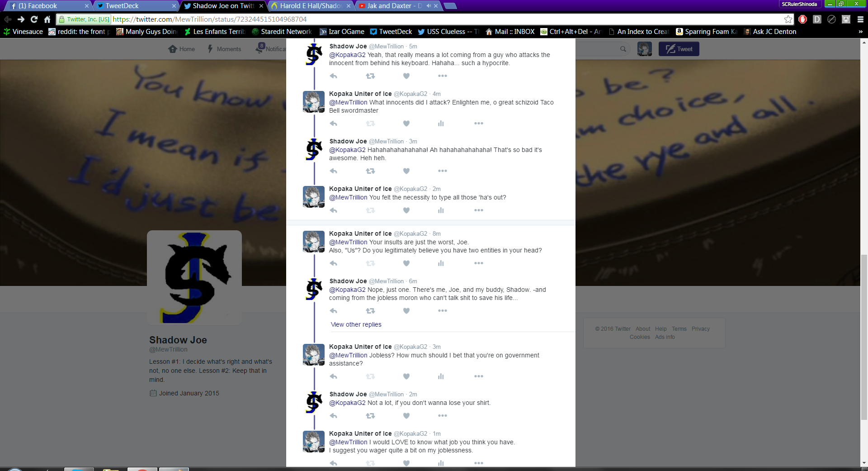Open the Vinesauce bookmark

tap(23, 32)
